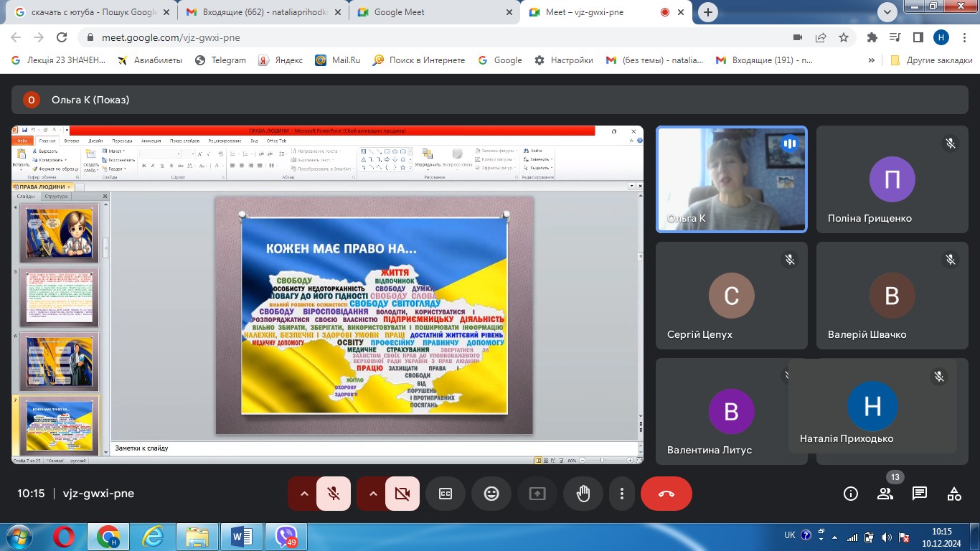Turn on the camera toggle
Screen dimensions: 980x551
[402, 494]
